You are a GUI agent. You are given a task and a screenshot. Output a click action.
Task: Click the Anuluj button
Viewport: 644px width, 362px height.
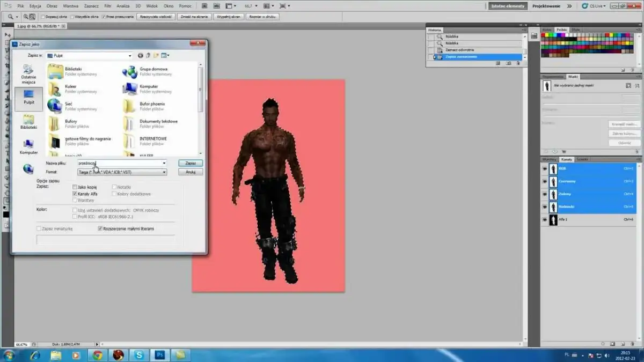tap(190, 172)
